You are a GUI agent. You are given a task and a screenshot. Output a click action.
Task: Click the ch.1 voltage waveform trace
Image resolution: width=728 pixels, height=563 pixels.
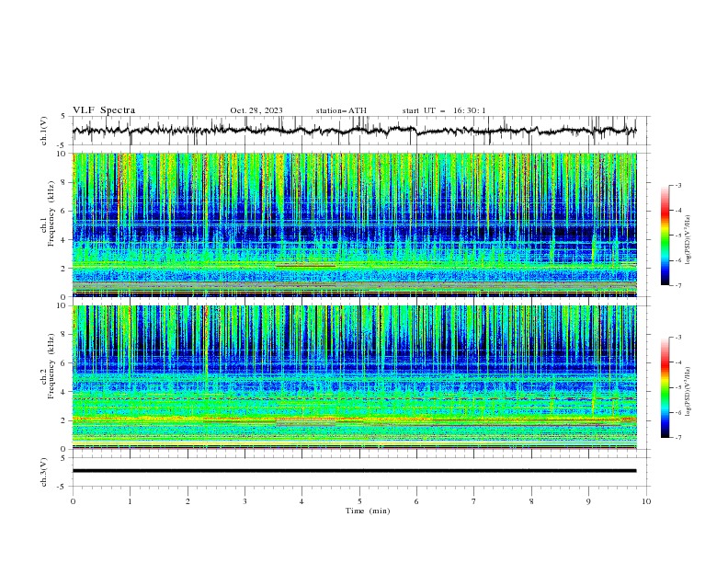354,131
